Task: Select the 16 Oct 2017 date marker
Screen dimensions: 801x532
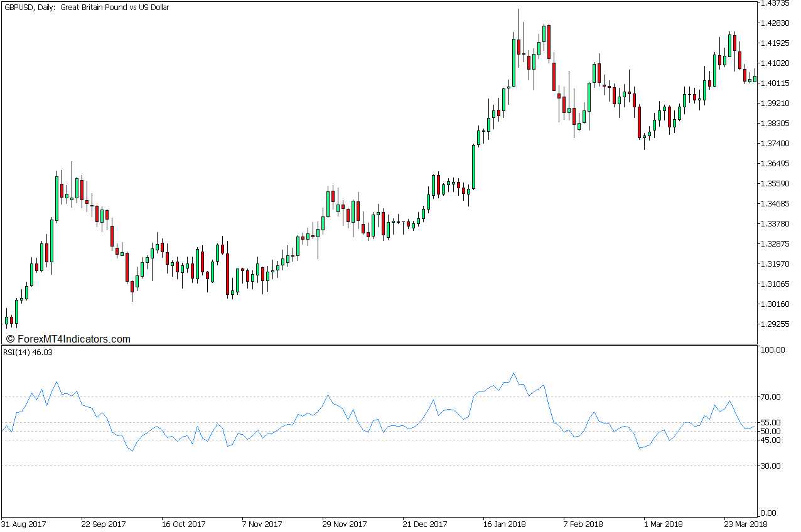Action: pos(184,524)
